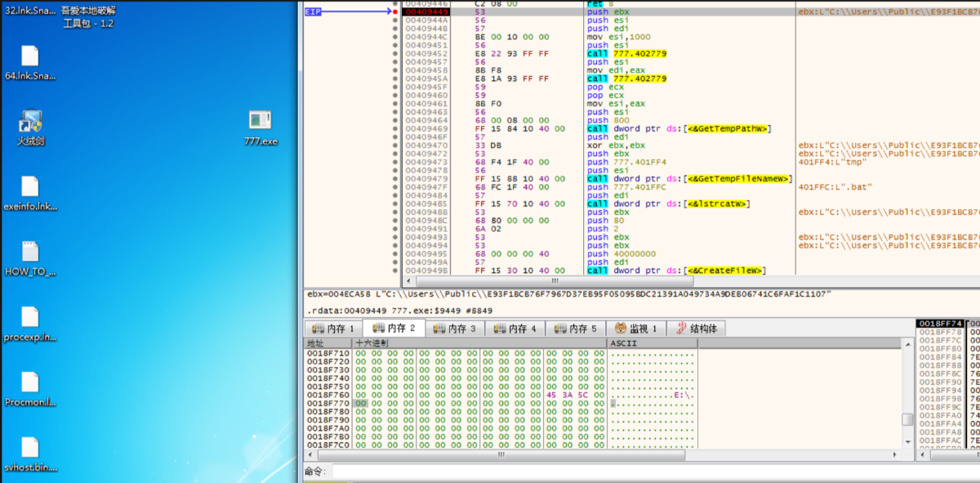The height and width of the screenshot is (483, 980).
Task: Toggle breakpoint dot at address 00409449
Action: click(395, 12)
